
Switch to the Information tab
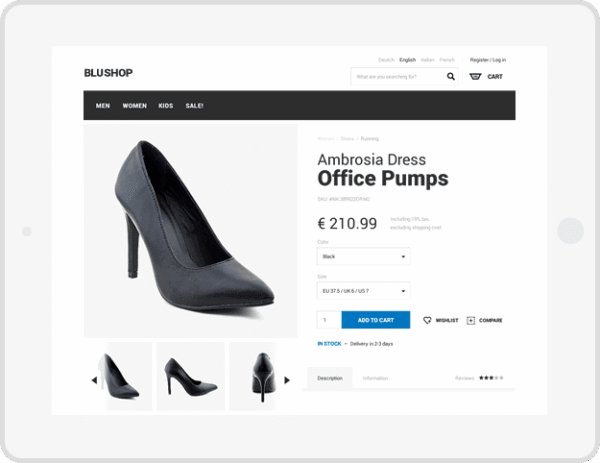[375, 378]
